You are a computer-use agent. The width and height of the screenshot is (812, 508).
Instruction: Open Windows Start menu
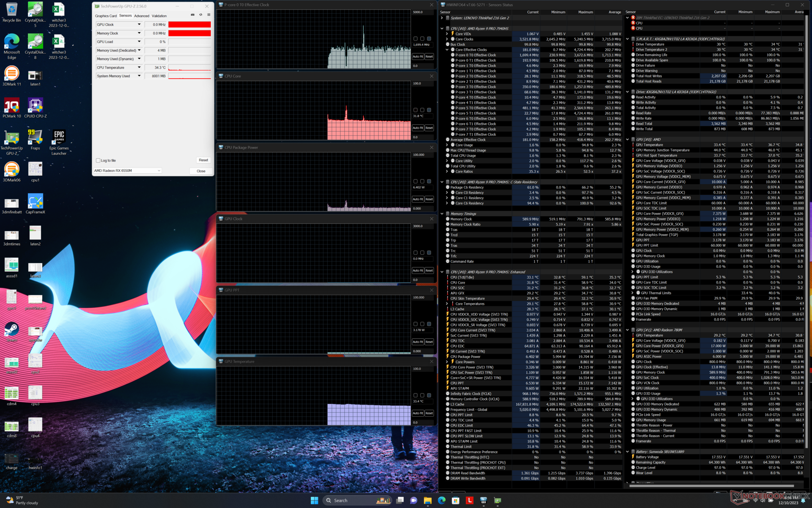pyautogui.click(x=314, y=500)
